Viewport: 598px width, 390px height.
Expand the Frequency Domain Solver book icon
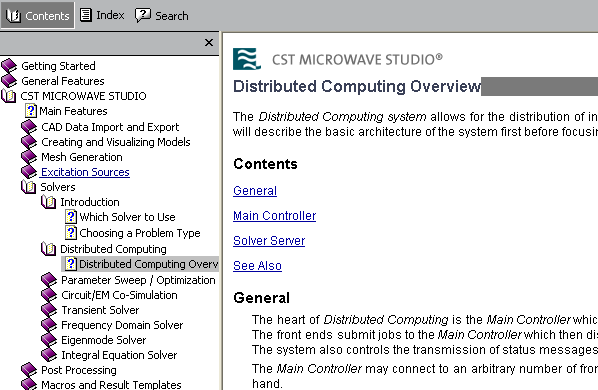tap(49, 325)
